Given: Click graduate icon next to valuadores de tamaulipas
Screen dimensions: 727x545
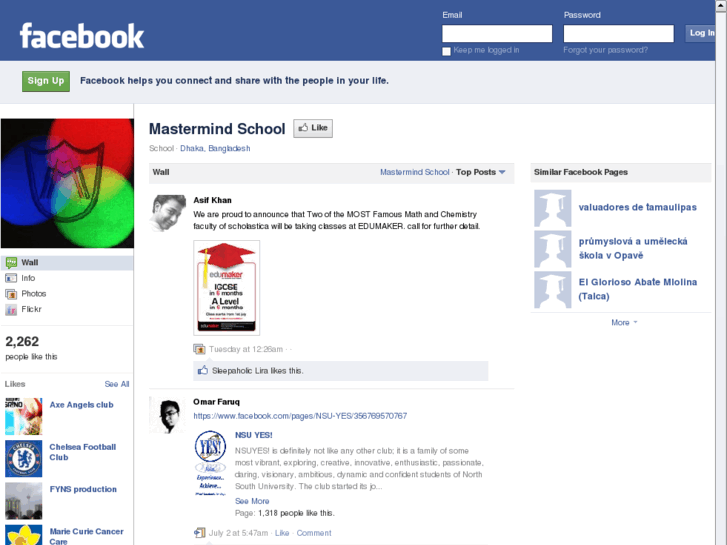Looking at the screenshot, I should [552, 208].
